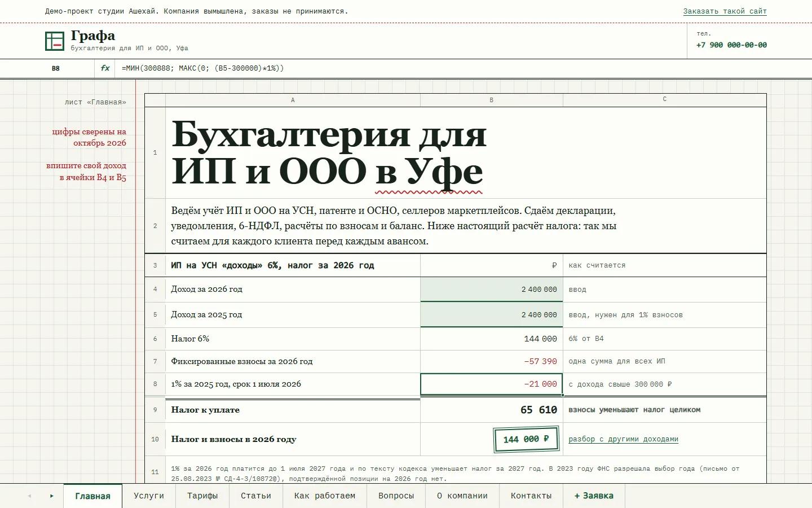The height and width of the screenshot is (508, 812).
Task: Click the + Заявка button
Action: (594, 496)
